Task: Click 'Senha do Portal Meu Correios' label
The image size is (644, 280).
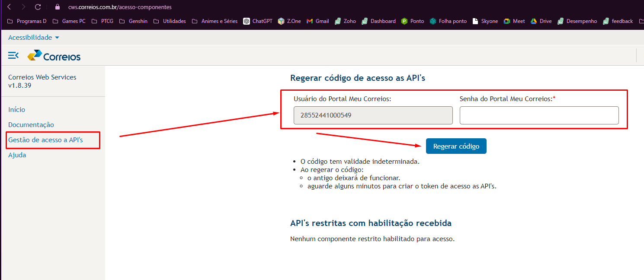Action: pos(508,99)
